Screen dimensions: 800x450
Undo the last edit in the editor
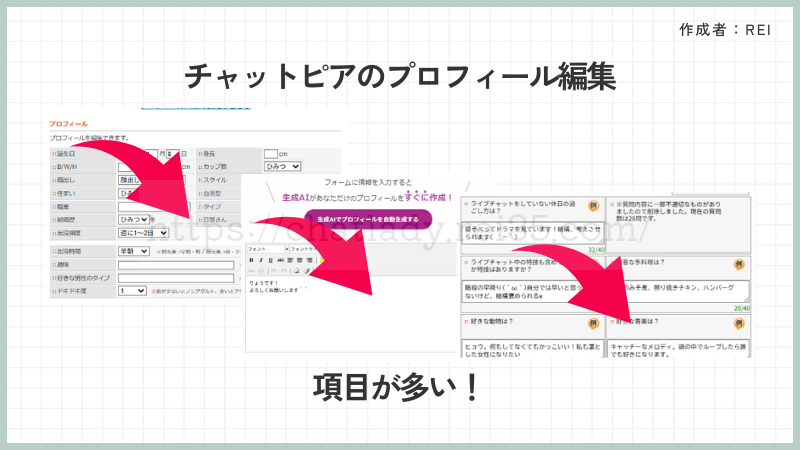[273, 271]
